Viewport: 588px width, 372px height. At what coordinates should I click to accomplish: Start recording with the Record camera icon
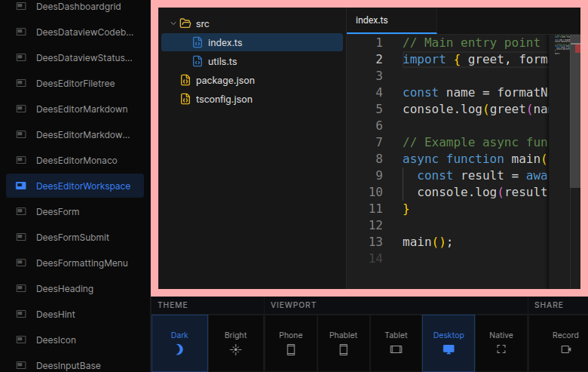point(565,349)
